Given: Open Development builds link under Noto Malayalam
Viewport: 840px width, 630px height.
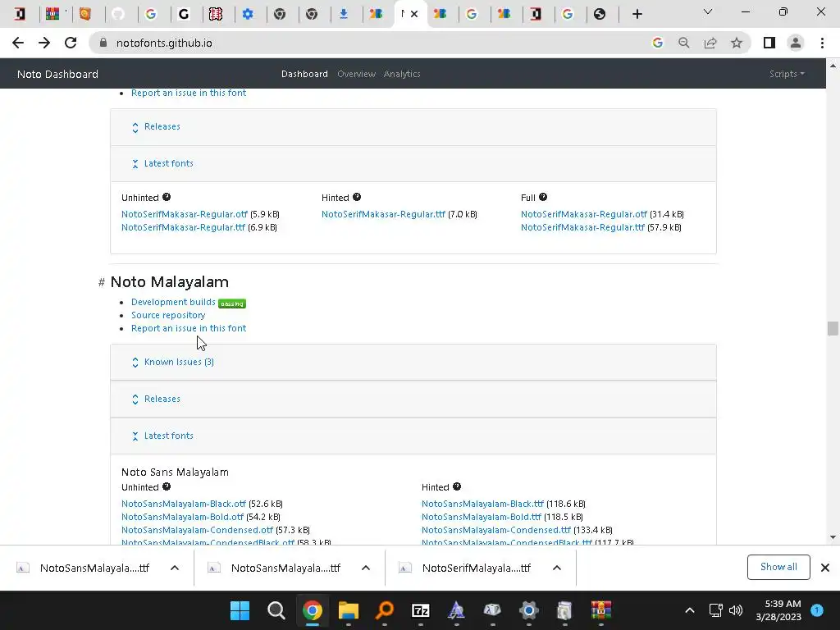Looking at the screenshot, I should point(173,302).
